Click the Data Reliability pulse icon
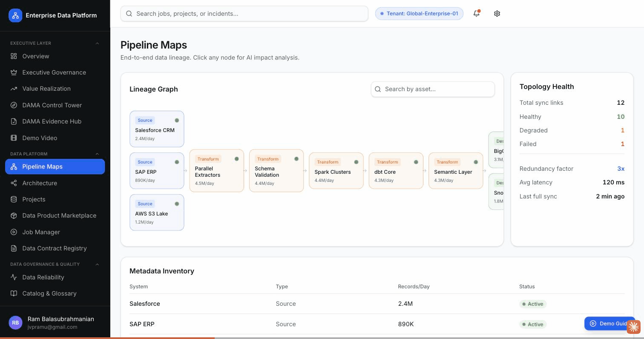 14,277
